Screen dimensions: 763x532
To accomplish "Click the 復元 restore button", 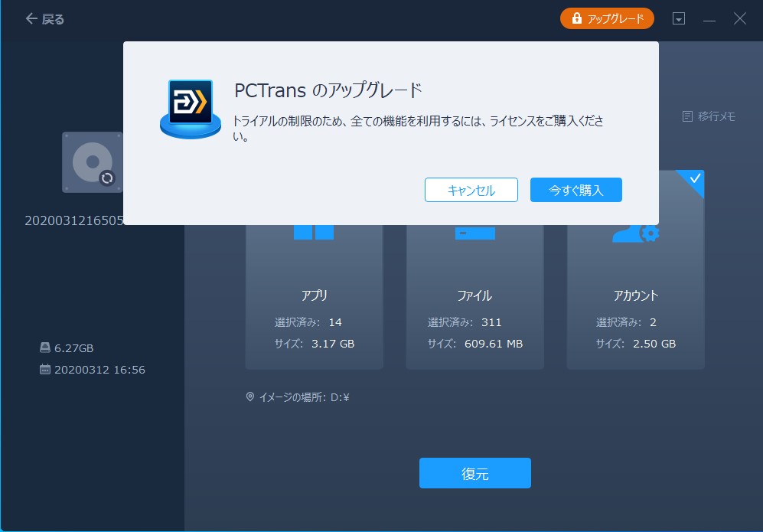I will pos(475,473).
